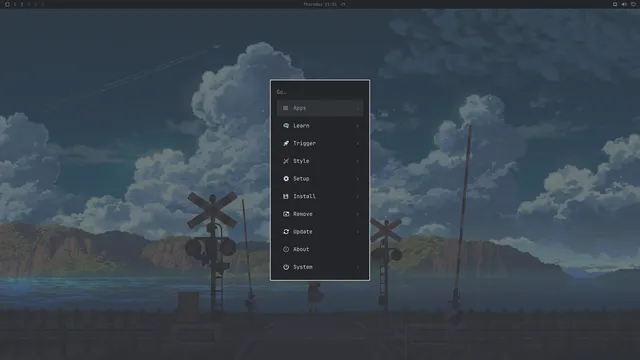Click the Update refresh icon in menu

pyautogui.click(x=286, y=231)
